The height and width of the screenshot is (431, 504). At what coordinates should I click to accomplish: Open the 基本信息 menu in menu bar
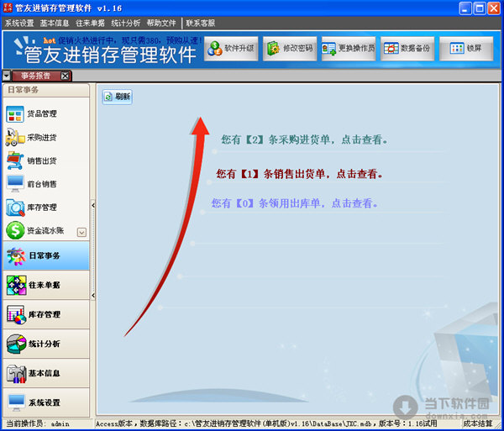point(55,24)
